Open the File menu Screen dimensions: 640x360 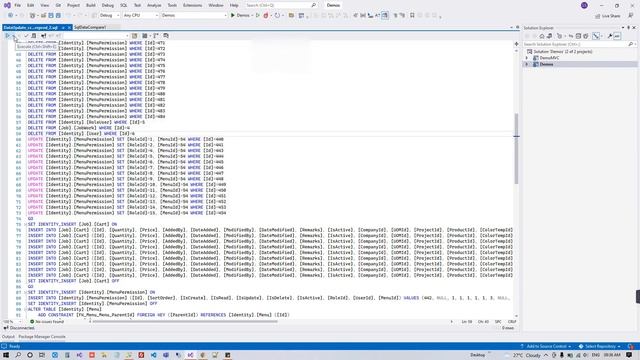point(18,5)
